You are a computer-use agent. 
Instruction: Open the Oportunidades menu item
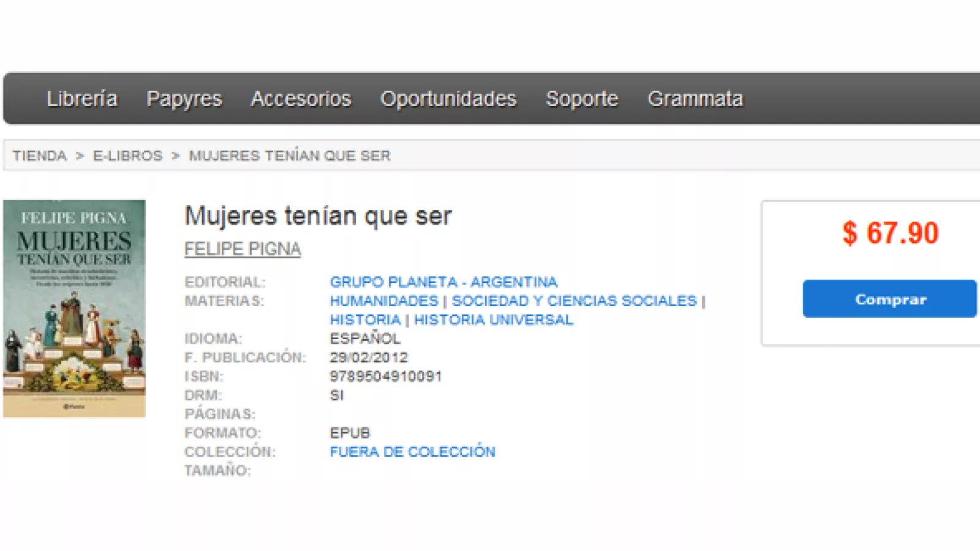pyautogui.click(x=448, y=99)
